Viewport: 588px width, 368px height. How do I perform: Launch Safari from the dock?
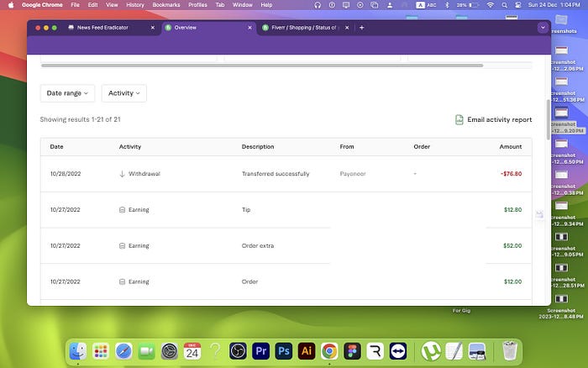[123, 351]
